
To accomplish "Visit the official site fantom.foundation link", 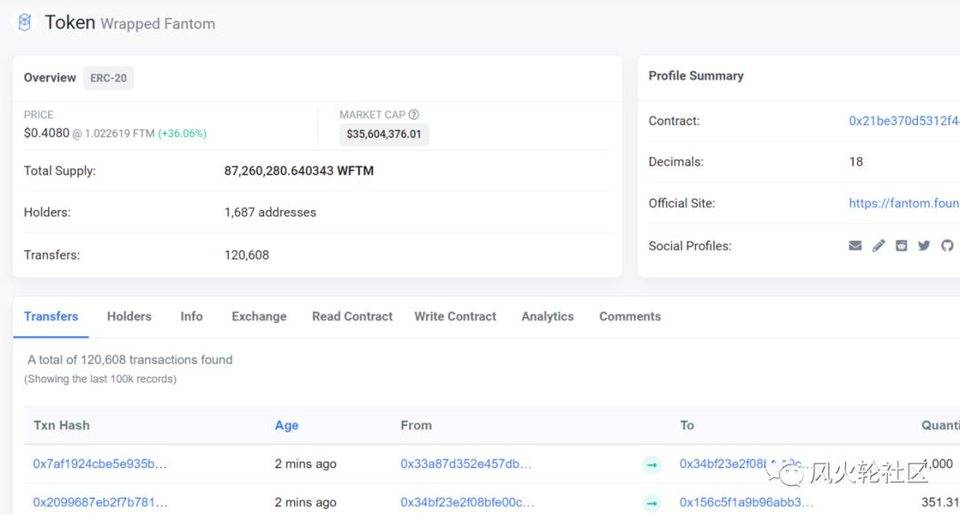I will coord(904,203).
